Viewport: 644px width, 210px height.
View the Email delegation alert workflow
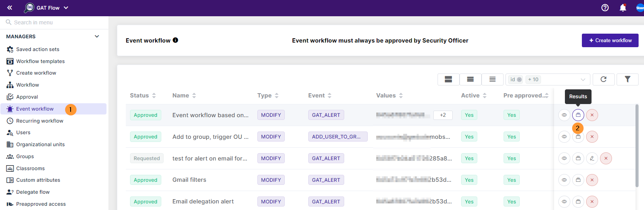[564, 201]
